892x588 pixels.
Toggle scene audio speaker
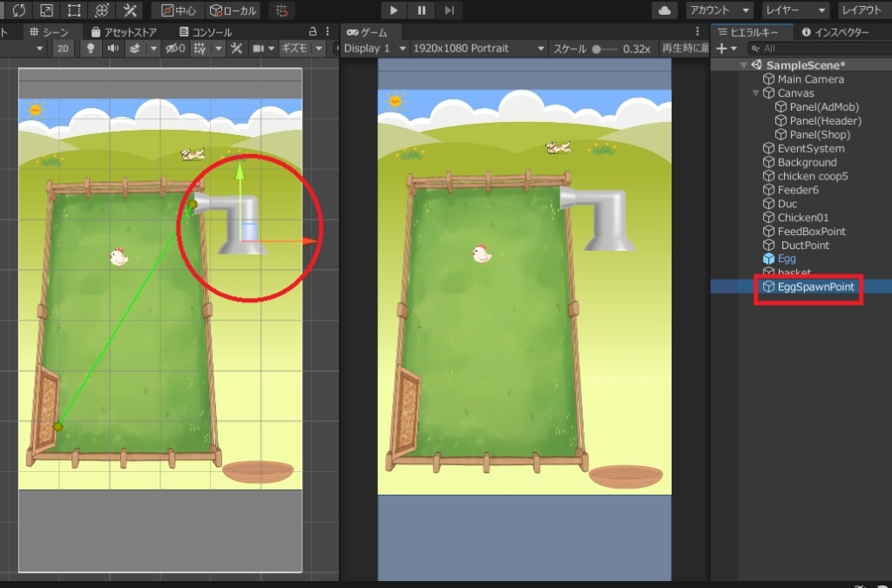point(112,49)
